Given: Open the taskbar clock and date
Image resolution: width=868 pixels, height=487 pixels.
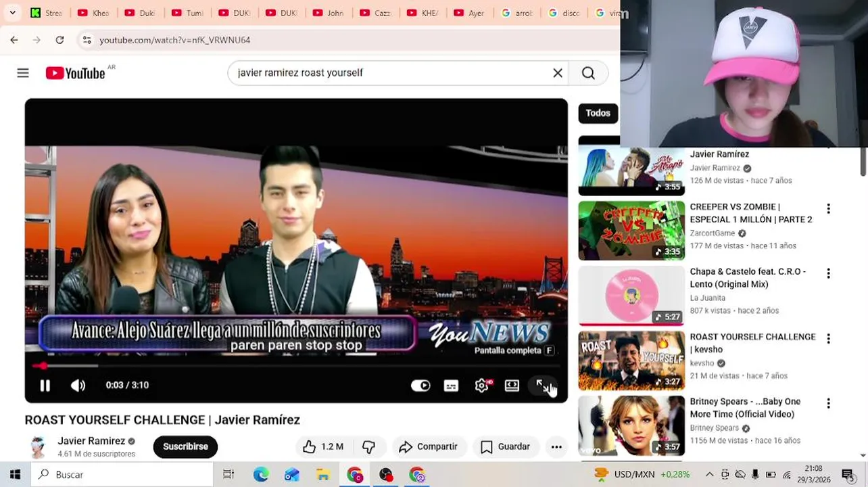Looking at the screenshot, I should pos(814,474).
